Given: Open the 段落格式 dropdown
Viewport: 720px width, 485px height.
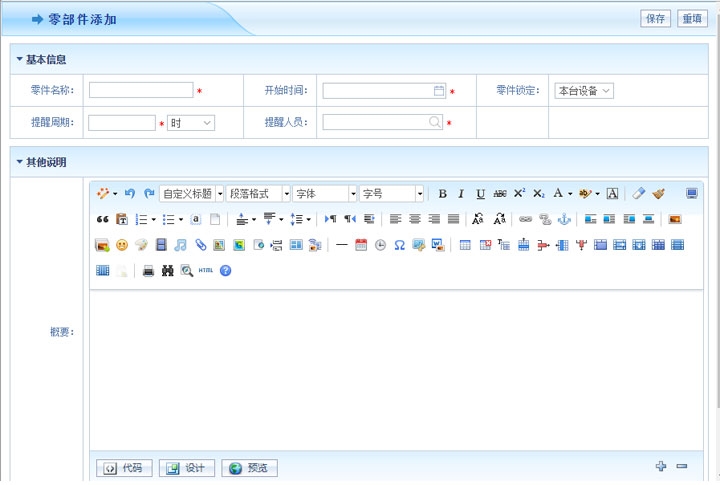Looking at the screenshot, I should (286, 194).
